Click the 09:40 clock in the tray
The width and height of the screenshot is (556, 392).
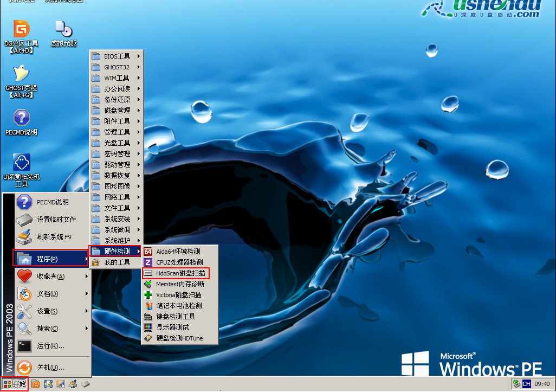tap(542, 384)
